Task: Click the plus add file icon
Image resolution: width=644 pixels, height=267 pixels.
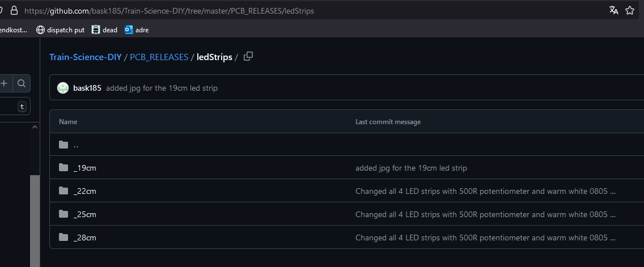Action: pyautogui.click(x=5, y=84)
